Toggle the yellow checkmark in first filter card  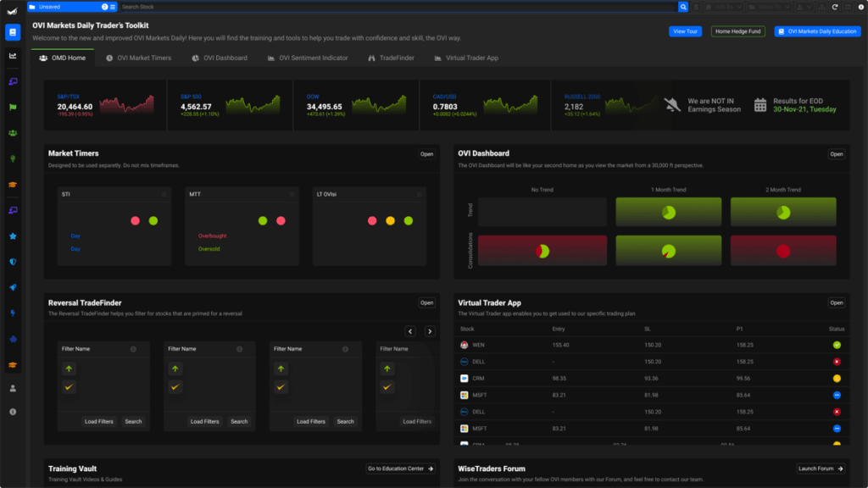(69, 387)
